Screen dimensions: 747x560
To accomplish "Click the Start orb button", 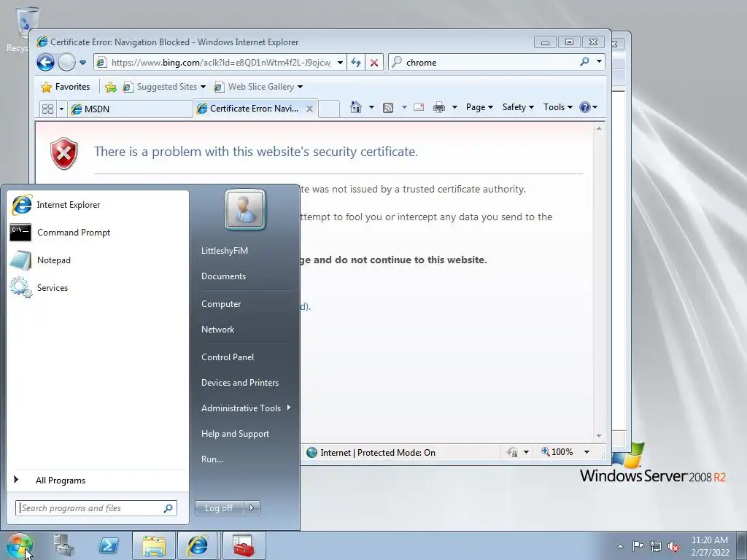I will point(20,545).
